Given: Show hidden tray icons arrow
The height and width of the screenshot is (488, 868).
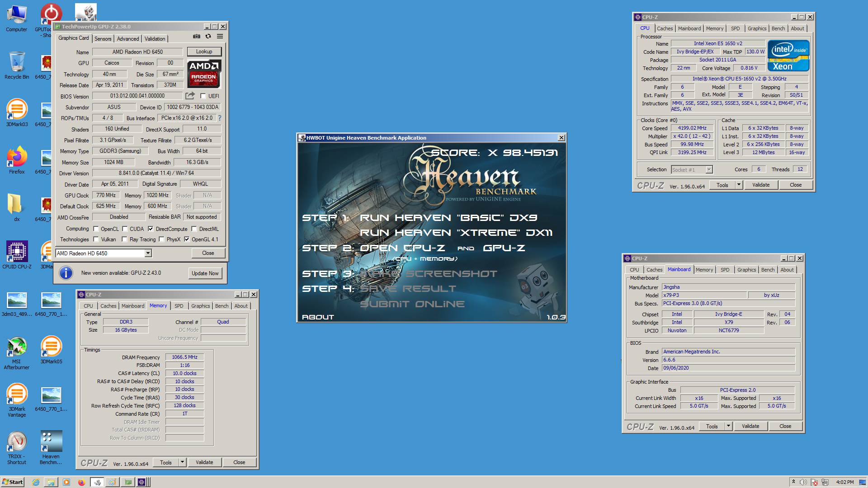Looking at the screenshot, I should click(x=793, y=482).
